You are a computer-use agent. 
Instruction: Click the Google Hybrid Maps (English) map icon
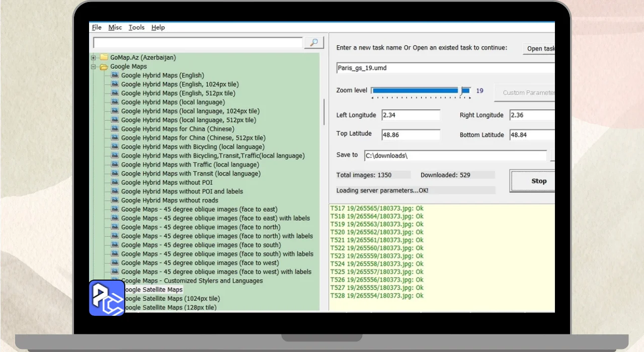115,75
